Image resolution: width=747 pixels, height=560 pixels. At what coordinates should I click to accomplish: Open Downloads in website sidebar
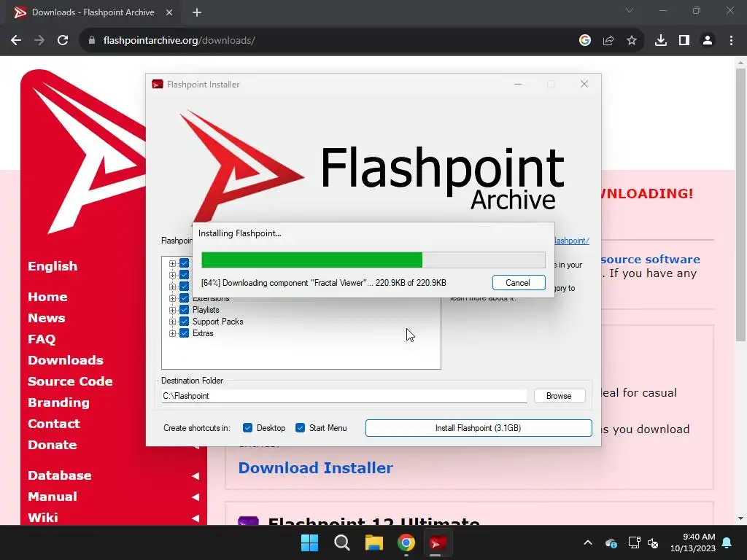[66, 360]
